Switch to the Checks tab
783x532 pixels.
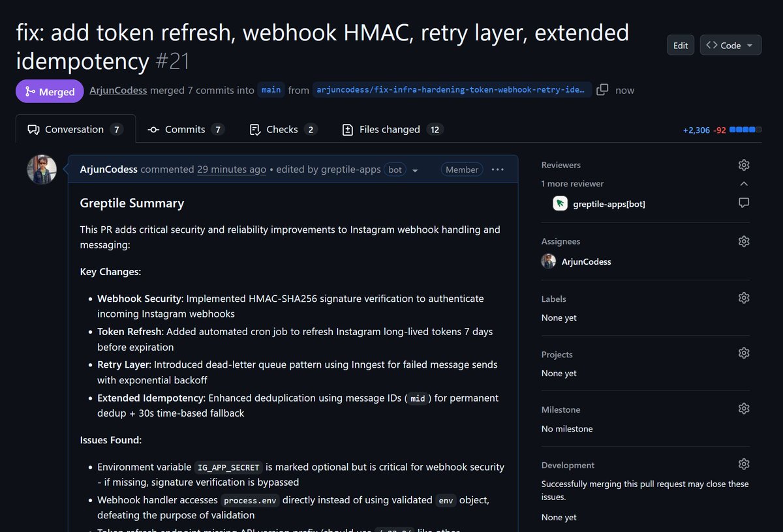pos(283,129)
